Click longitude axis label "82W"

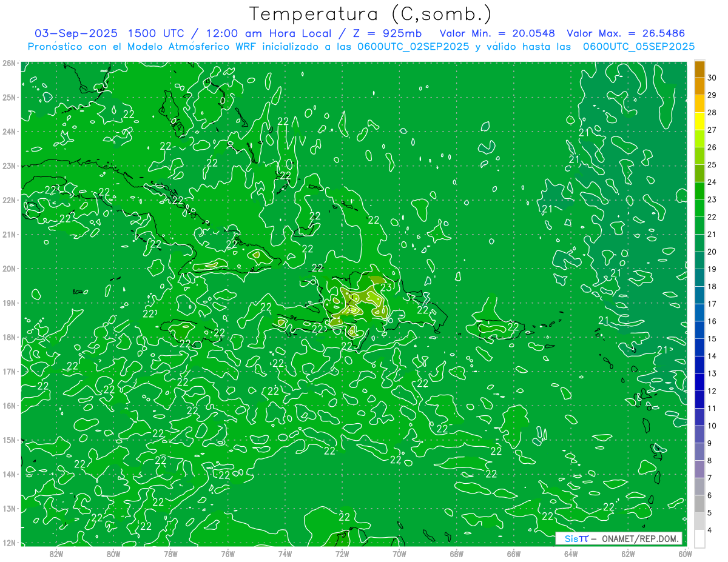[x=56, y=554]
